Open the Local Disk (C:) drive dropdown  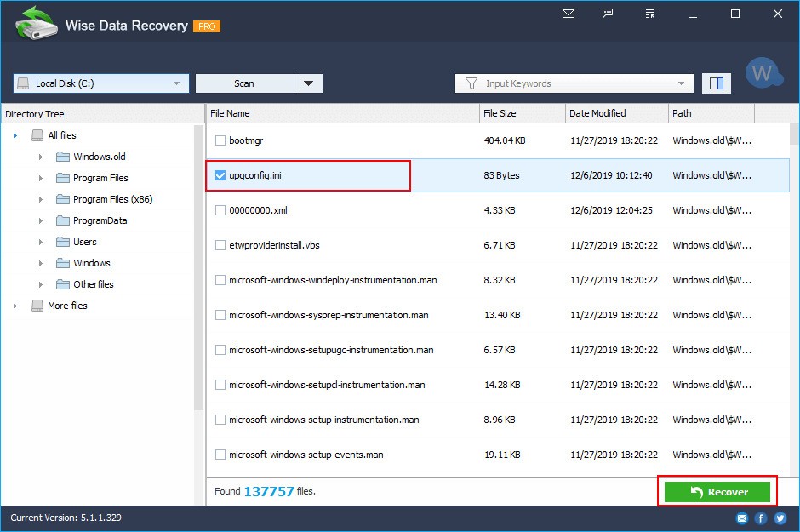[x=101, y=83]
